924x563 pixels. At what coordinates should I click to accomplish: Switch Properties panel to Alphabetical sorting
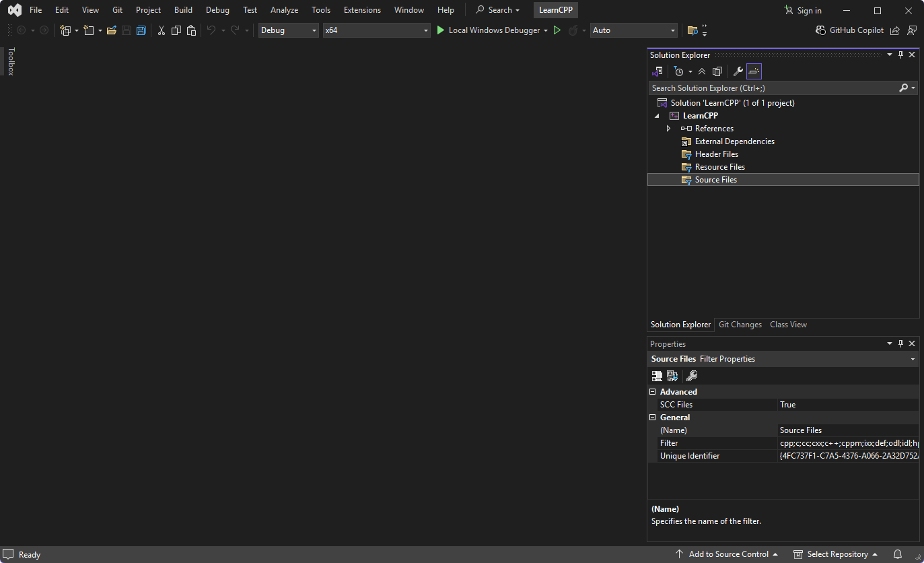coord(672,376)
